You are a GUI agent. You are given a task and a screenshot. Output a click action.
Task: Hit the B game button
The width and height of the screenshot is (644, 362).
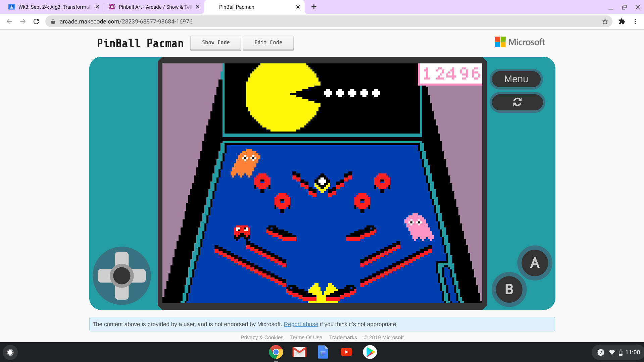(509, 289)
